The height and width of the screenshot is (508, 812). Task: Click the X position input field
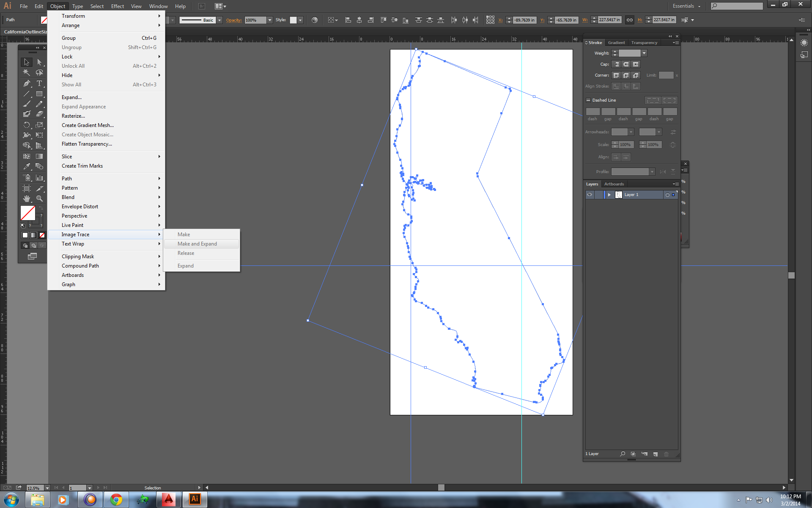524,20
